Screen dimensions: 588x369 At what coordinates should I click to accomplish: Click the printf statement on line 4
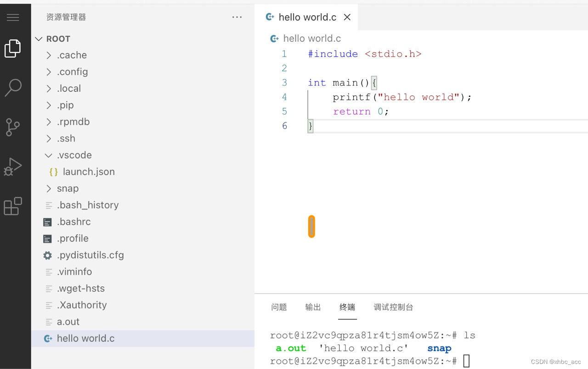[x=402, y=97]
